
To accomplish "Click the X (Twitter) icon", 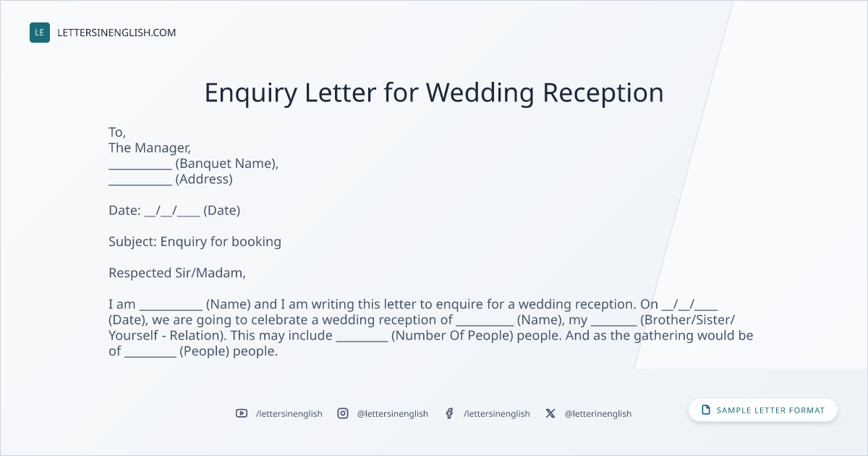I will click(x=550, y=413).
